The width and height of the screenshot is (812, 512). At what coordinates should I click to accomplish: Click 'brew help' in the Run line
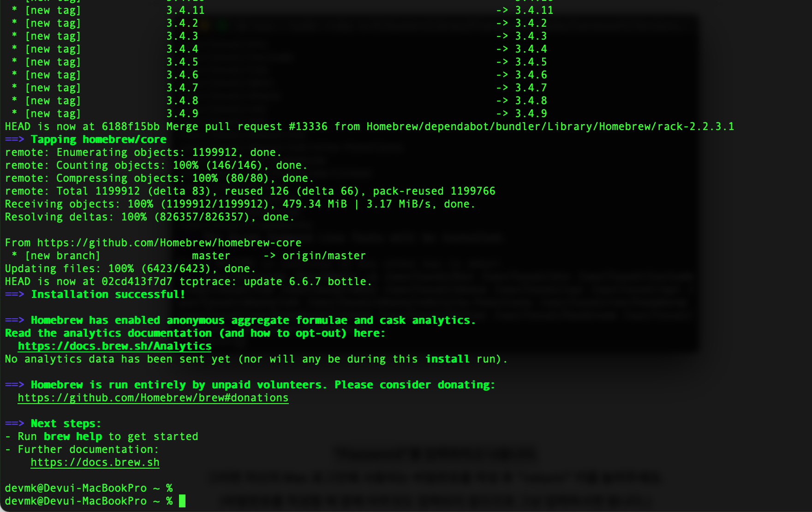coord(73,436)
